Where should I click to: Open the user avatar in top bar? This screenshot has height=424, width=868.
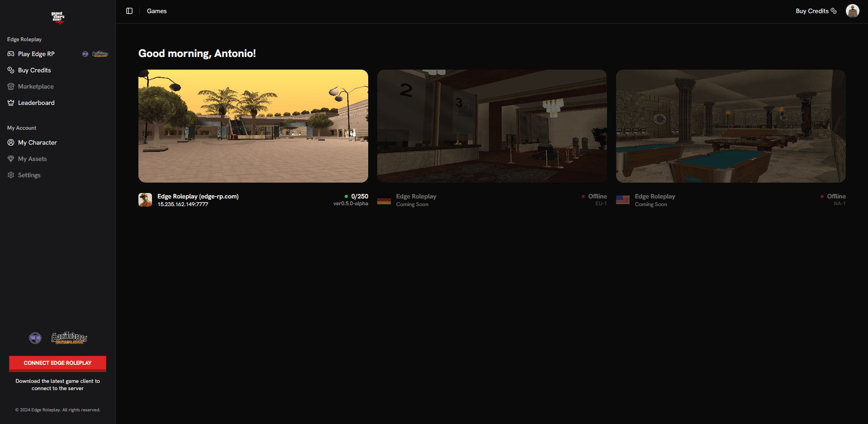[x=852, y=11]
